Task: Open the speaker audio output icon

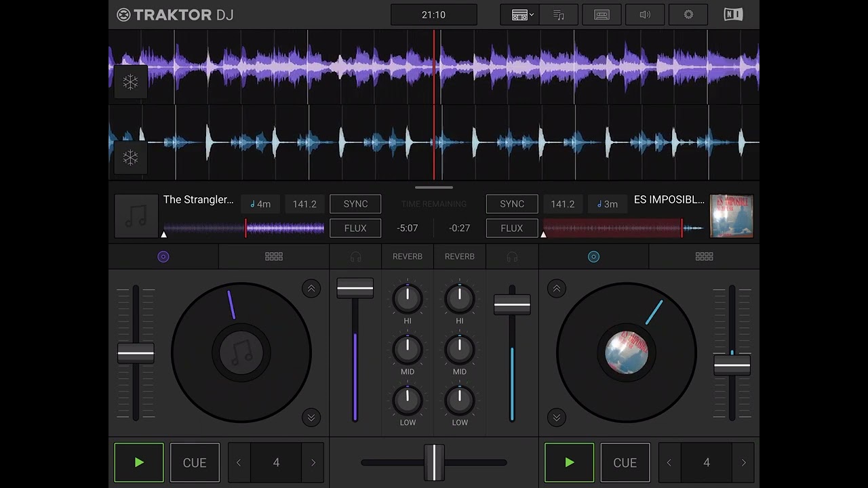Action: coord(645,15)
